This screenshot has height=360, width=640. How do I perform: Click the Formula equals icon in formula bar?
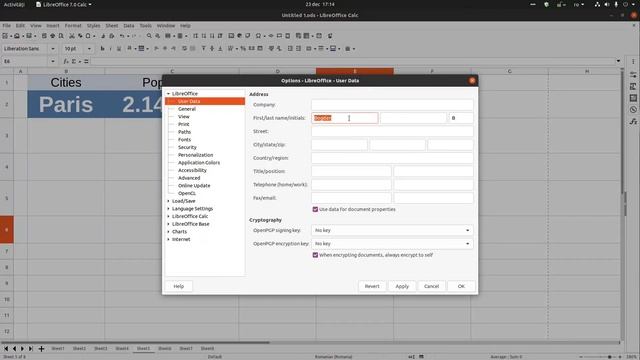[x=86, y=61]
